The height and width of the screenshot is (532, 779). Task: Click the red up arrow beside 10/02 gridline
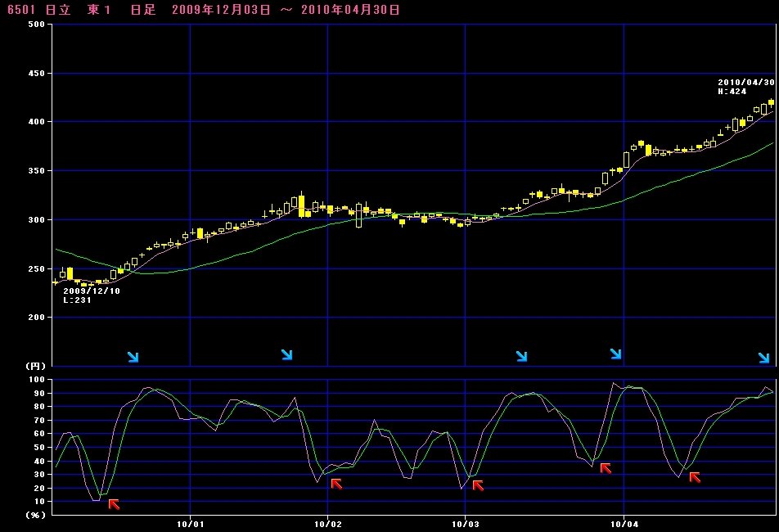(336, 484)
